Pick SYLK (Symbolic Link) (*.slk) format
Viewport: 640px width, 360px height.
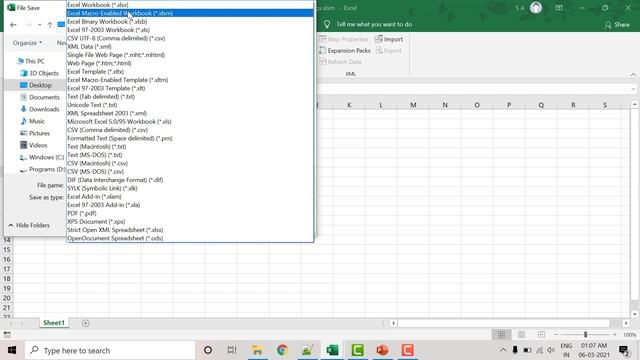coord(190,188)
